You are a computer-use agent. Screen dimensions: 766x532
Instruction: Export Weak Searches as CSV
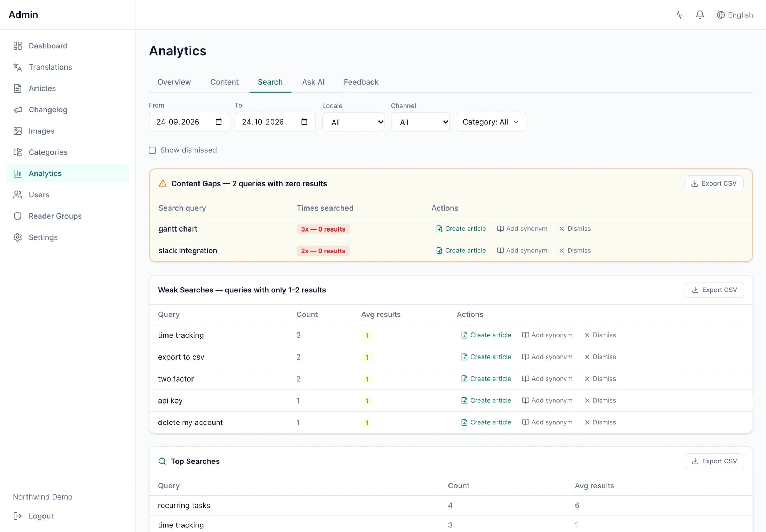714,290
